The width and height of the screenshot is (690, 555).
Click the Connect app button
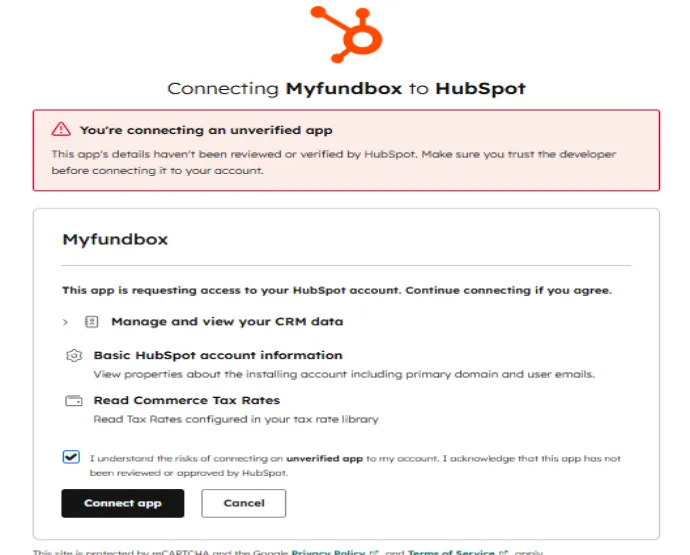pos(123,503)
